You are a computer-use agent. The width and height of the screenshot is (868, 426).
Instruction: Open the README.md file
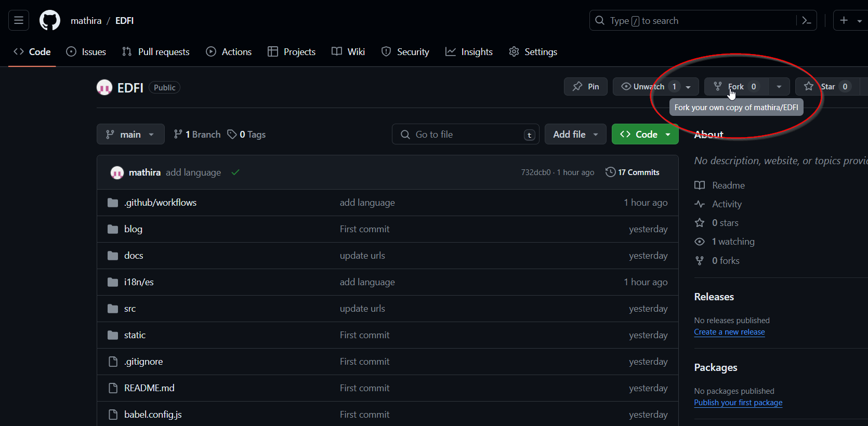tap(149, 388)
